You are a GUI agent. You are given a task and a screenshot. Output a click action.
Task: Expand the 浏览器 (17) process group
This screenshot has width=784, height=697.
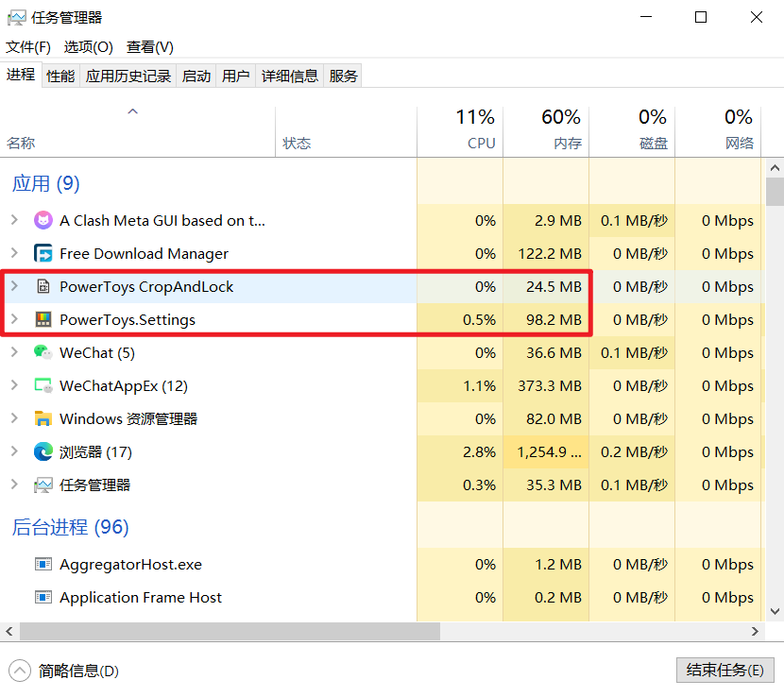click(14, 451)
